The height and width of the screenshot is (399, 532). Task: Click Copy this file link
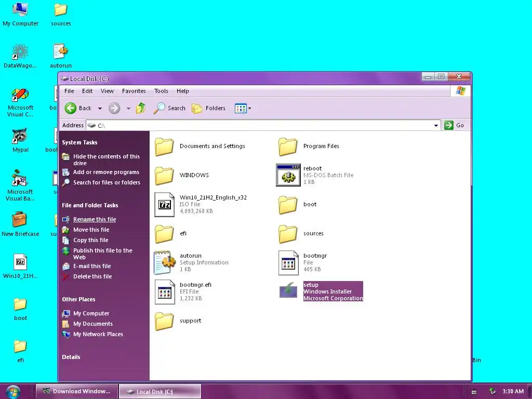pos(90,240)
